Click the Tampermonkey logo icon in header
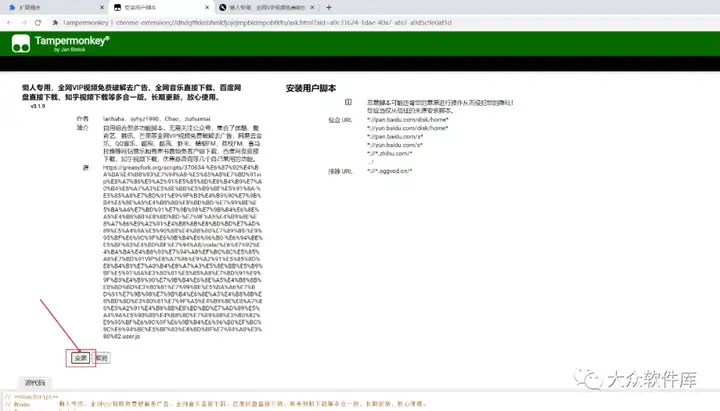 21,44
